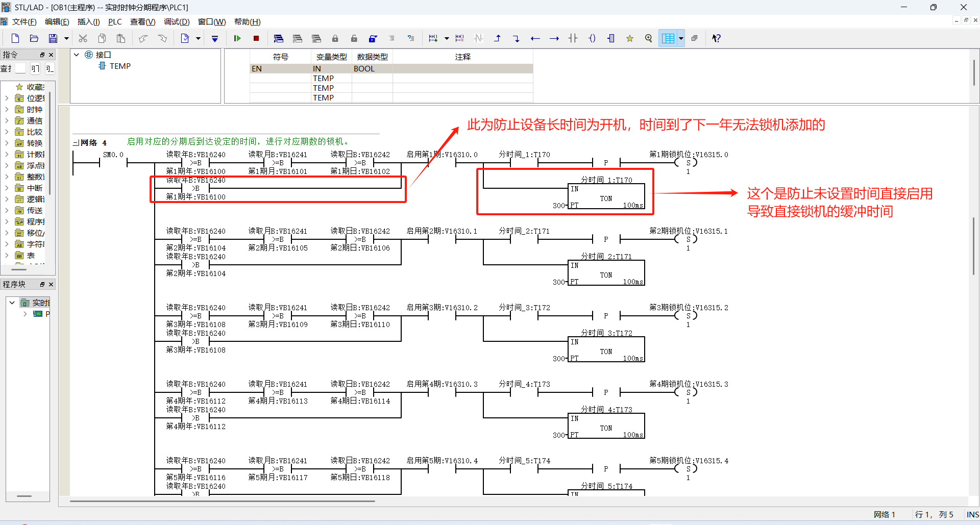This screenshot has width=980, height=525.
Task: Click the gray closed padlock icon
Action: point(335,38)
